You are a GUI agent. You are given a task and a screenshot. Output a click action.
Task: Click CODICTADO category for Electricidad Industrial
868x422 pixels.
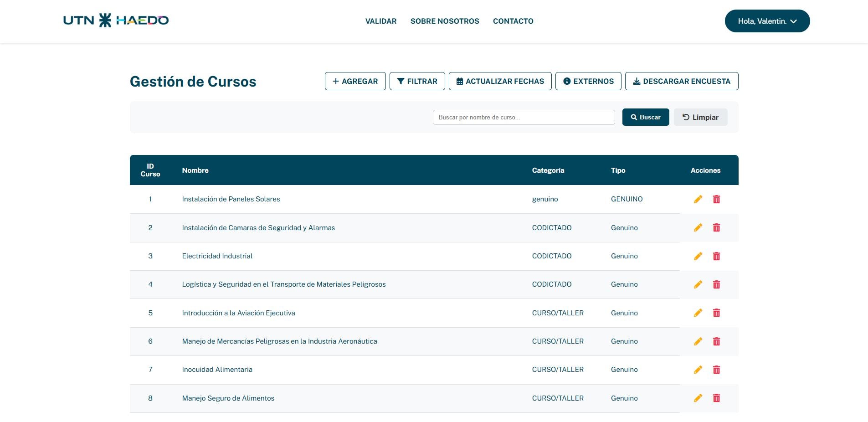click(x=551, y=256)
